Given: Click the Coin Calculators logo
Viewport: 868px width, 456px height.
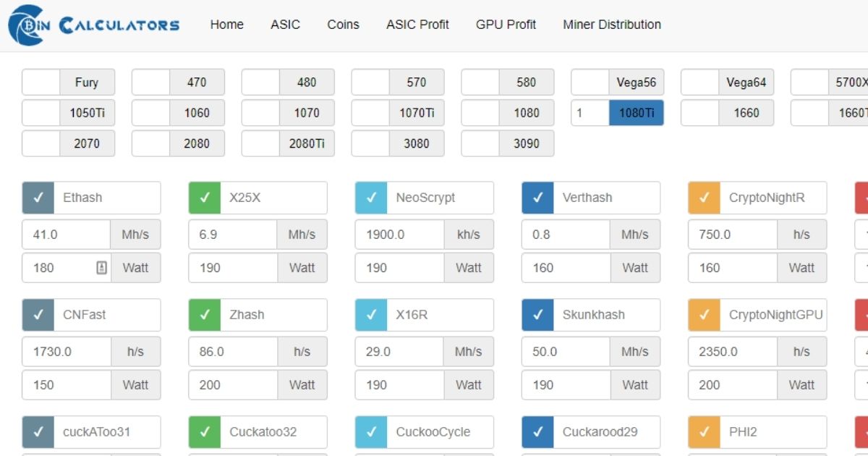Looking at the screenshot, I should [x=94, y=25].
